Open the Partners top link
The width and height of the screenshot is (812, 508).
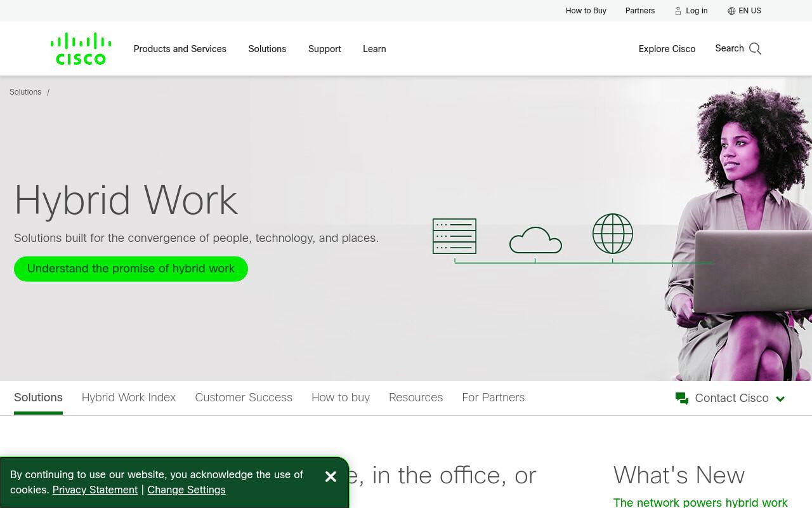(640, 11)
